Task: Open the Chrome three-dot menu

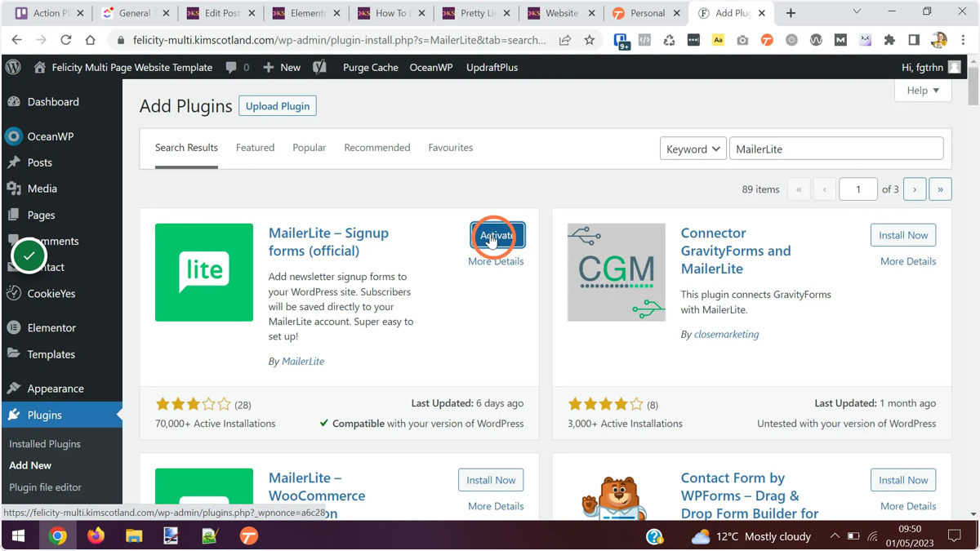Action: (963, 40)
